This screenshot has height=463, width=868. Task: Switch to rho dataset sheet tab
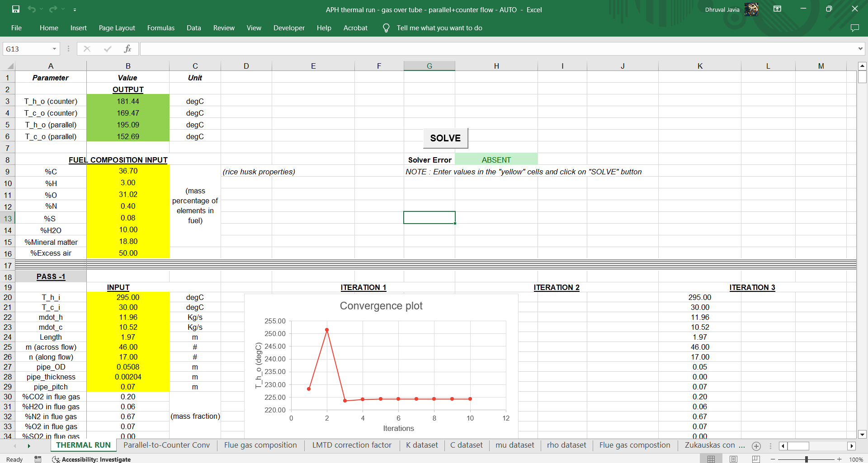[566, 445]
